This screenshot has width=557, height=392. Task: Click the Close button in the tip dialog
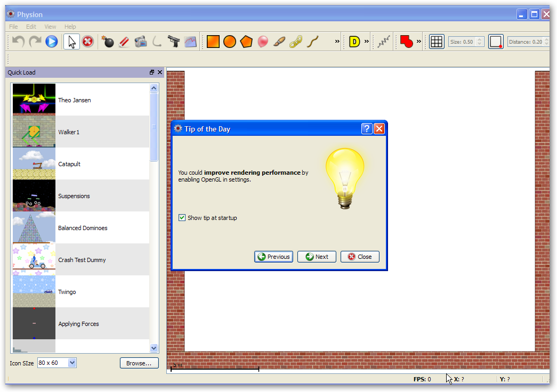pyautogui.click(x=360, y=257)
